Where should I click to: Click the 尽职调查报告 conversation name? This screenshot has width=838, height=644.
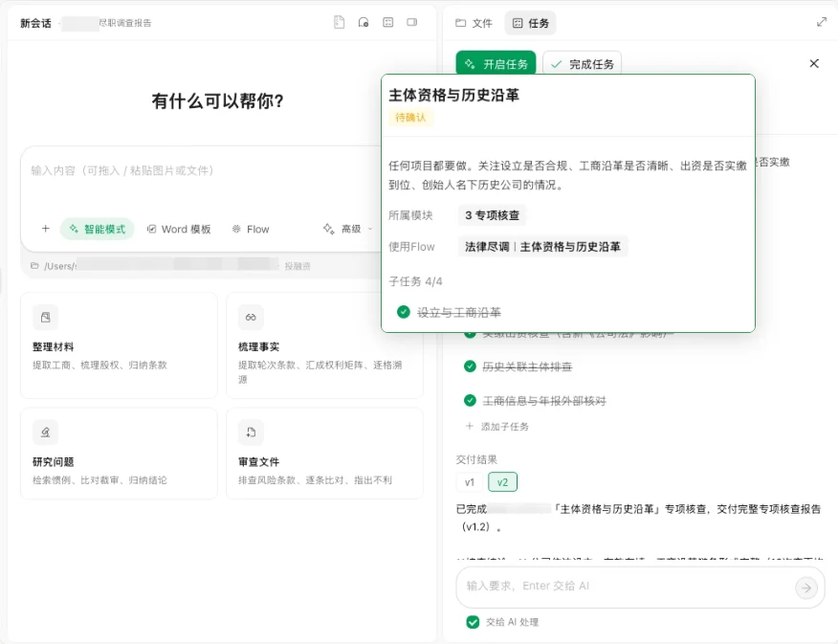click(x=125, y=23)
